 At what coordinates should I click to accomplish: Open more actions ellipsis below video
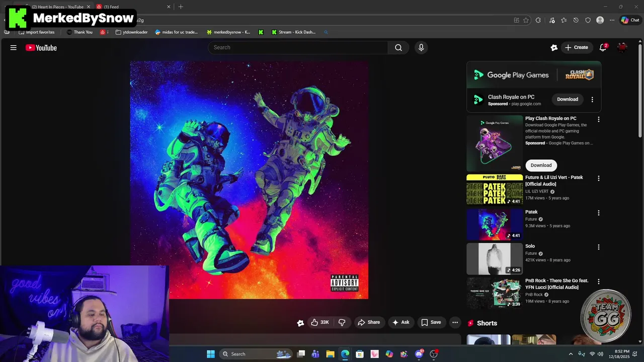(x=455, y=322)
